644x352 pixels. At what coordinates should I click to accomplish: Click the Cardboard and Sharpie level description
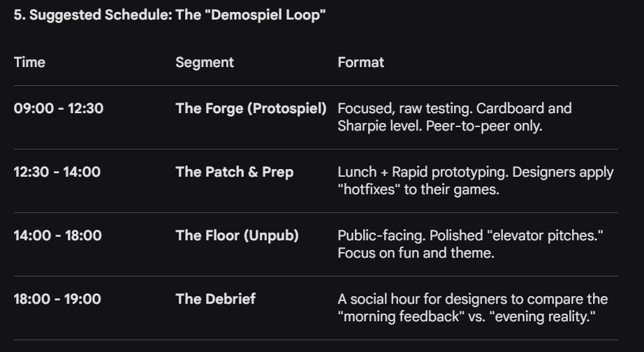455,117
